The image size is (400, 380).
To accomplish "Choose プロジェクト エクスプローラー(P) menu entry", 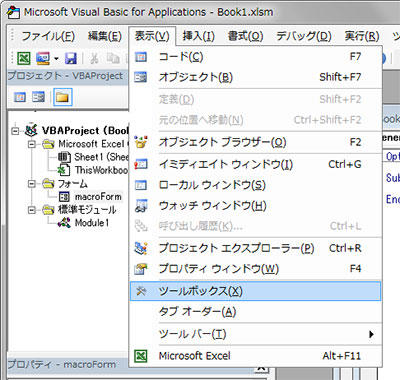I will [x=255, y=248].
